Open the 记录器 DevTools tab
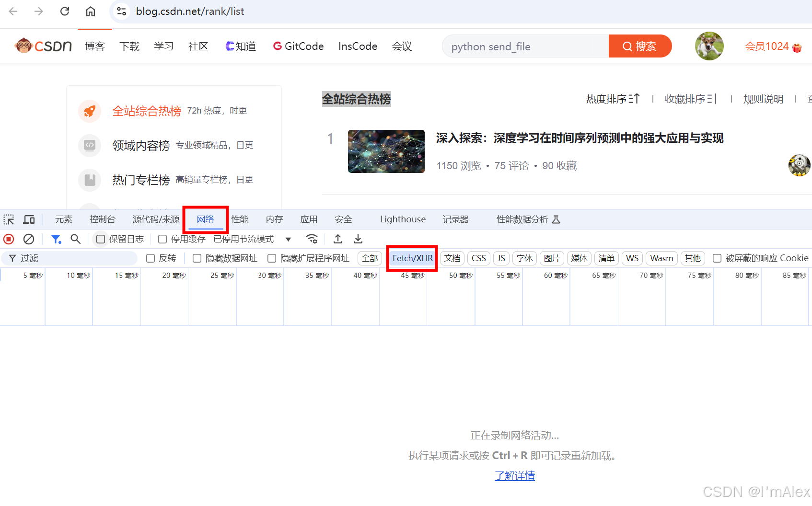Viewport: 812px width, 506px height. coord(455,219)
